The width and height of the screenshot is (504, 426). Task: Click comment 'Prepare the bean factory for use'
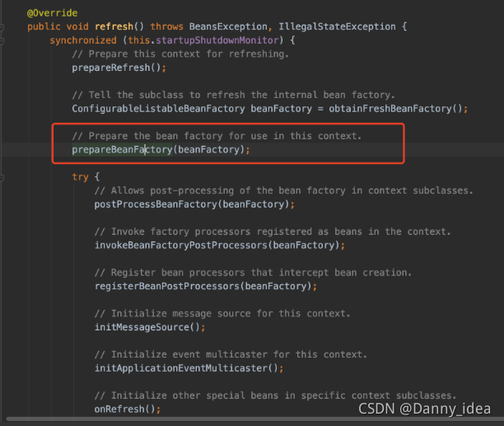coord(217,136)
